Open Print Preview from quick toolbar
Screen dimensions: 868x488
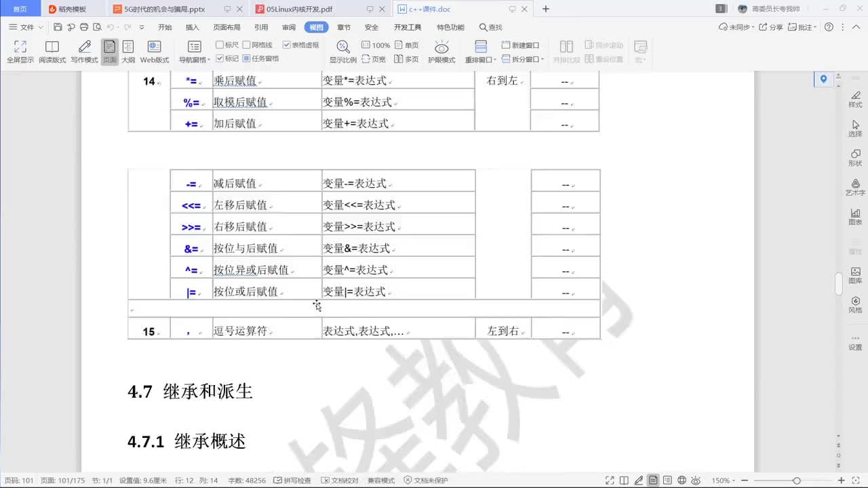coord(97,27)
